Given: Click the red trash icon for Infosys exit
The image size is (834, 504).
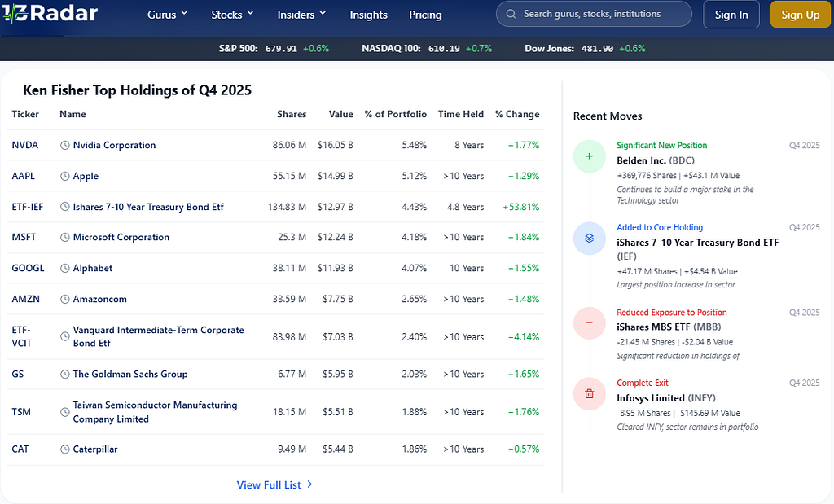Looking at the screenshot, I should [x=590, y=394].
